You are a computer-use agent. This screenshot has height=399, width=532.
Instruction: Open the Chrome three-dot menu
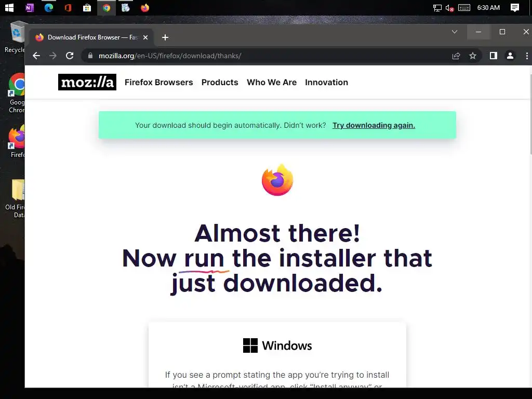(x=527, y=56)
